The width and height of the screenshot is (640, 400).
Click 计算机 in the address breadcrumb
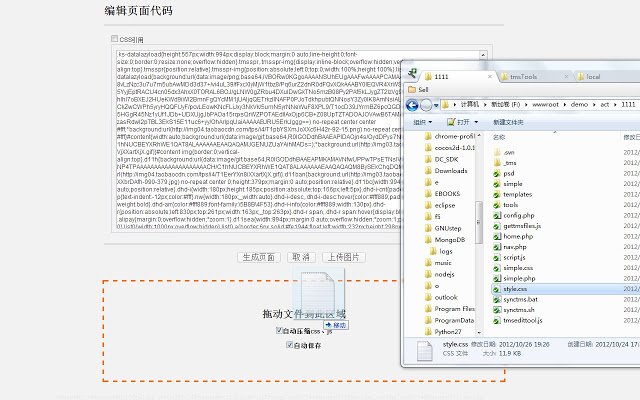[x=470, y=104]
